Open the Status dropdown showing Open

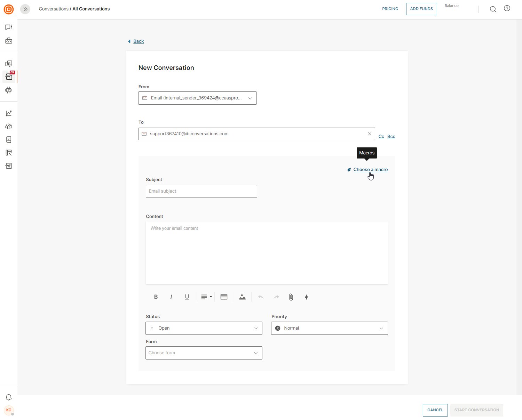click(x=204, y=328)
